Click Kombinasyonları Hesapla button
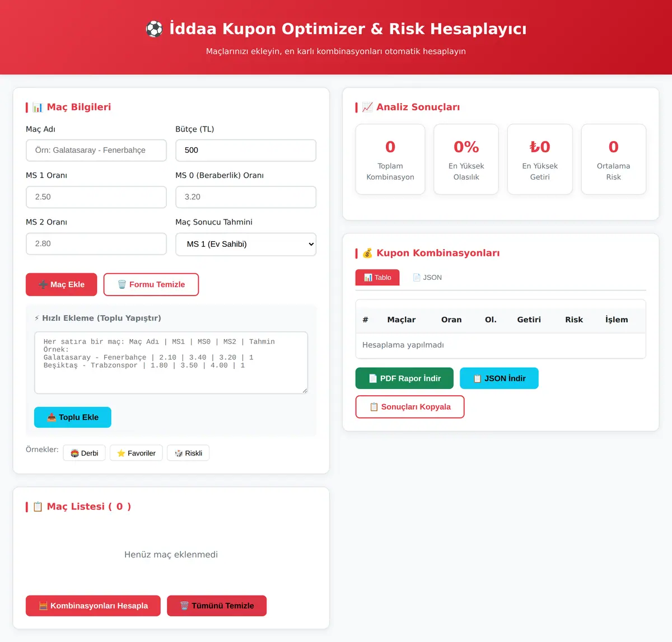The height and width of the screenshot is (642, 672). click(93, 606)
